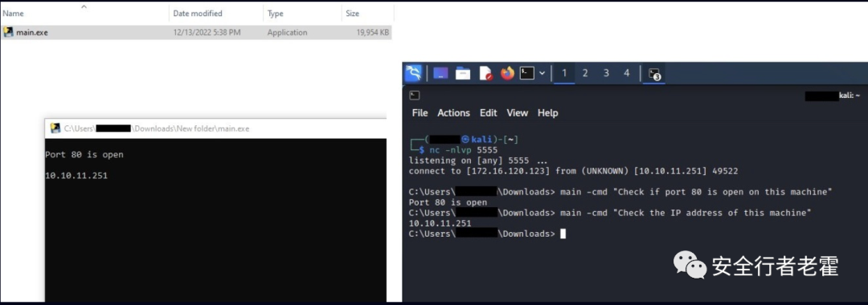
Task: Open the file manager from Kali panel
Action: tap(463, 73)
